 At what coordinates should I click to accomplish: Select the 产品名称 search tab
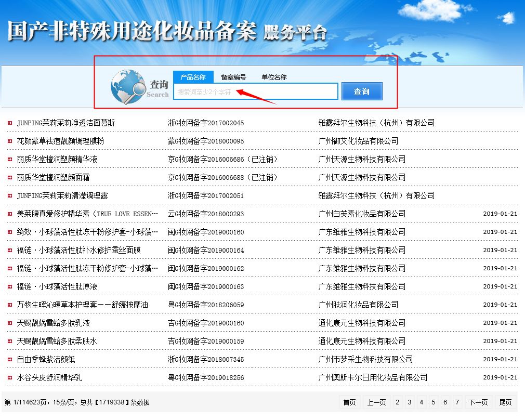(x=193, y=77)
